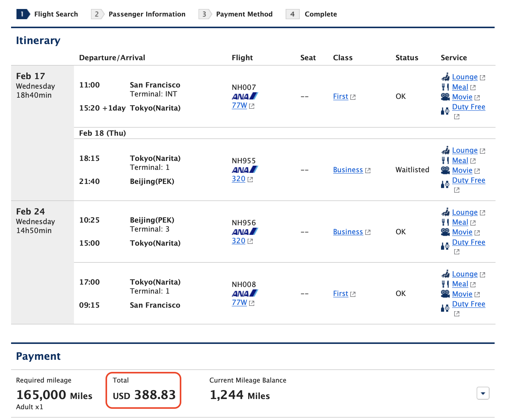
Task: Click movie camera icon in NH956 row
Action: [446, 232]
